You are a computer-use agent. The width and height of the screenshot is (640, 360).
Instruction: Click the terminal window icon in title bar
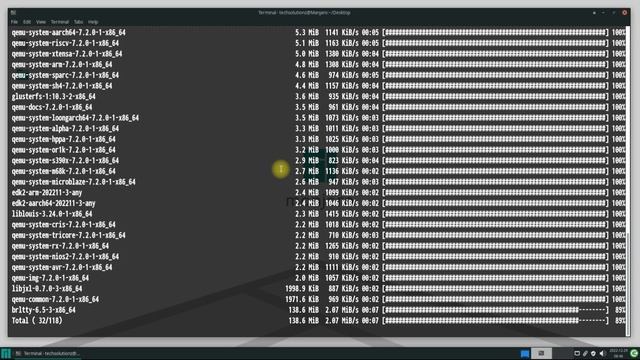coord(13,13)
